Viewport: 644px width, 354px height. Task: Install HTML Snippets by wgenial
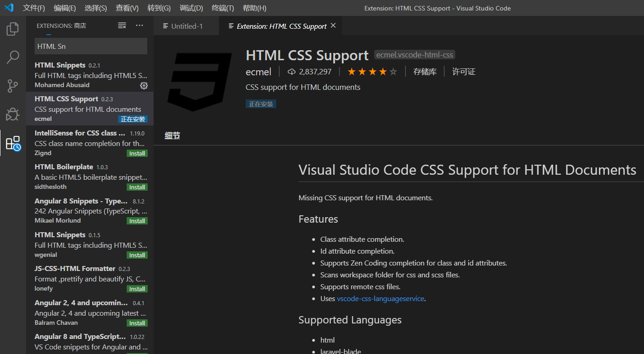tap(137, 255)
